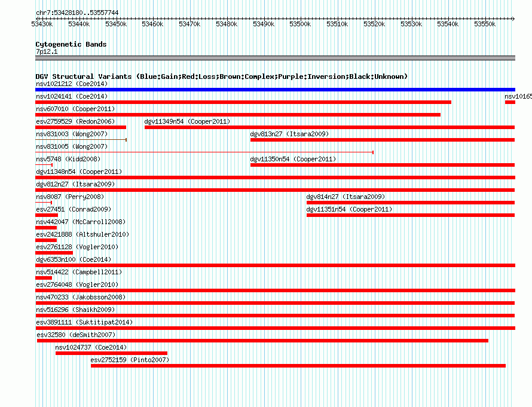Click esv3891111 (Suktitipat2014) label

coord(84,322)
